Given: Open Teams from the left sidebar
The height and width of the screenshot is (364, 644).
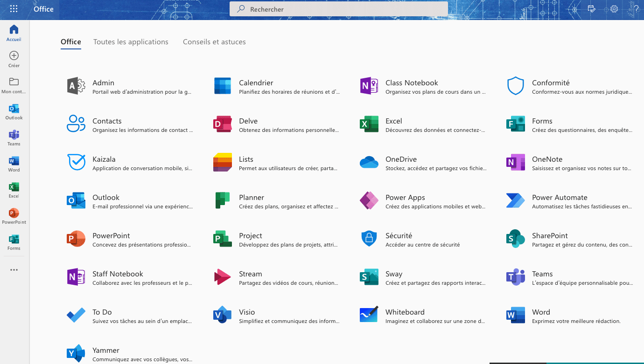Looking at the screenshot, I should (x=14, y=137).
